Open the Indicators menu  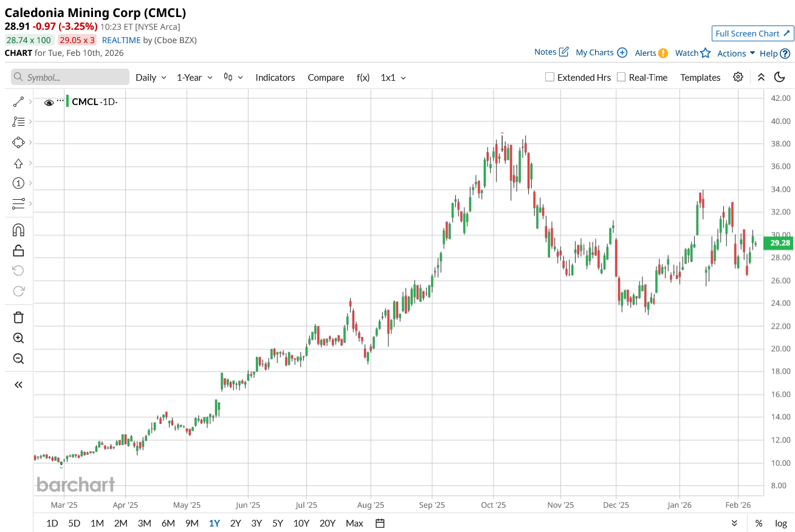[x=275, y=77]
